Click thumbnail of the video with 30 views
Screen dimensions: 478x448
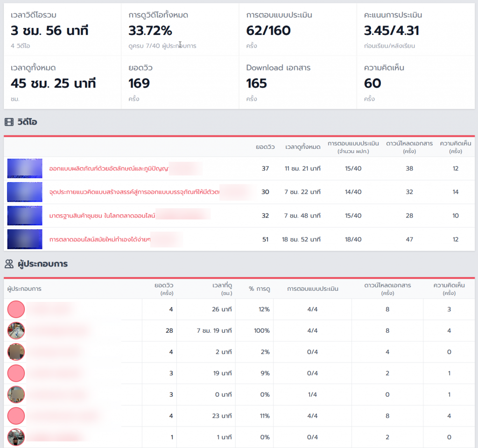click(x=25, y=192)
